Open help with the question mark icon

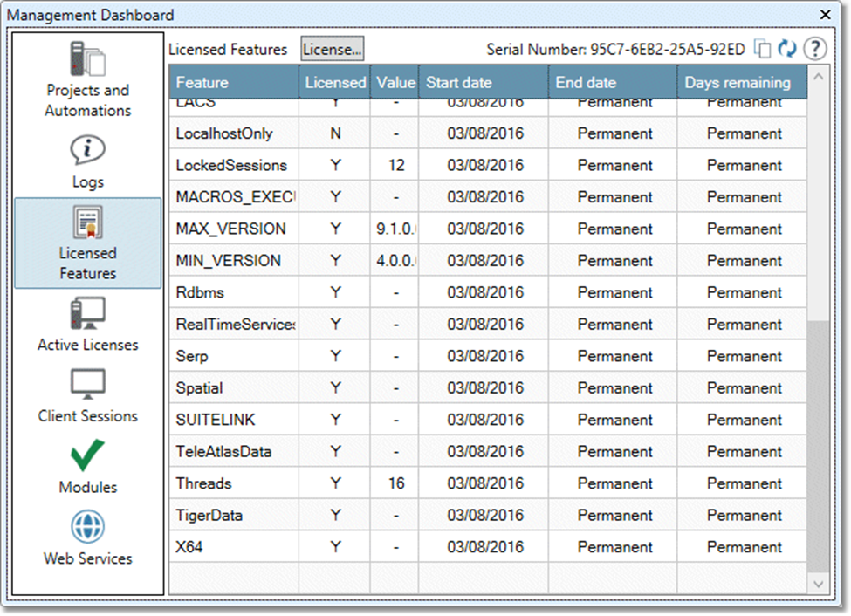pos(814,50)
